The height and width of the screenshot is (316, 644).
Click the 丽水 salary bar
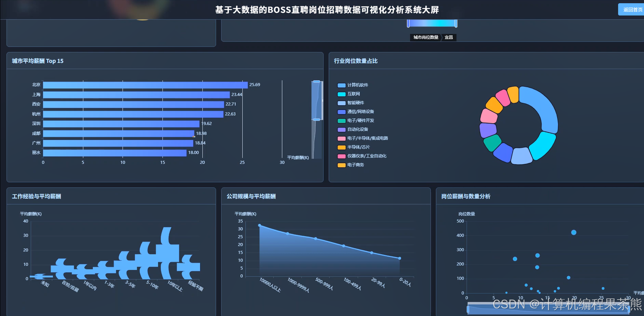click(x=115, y=153)
